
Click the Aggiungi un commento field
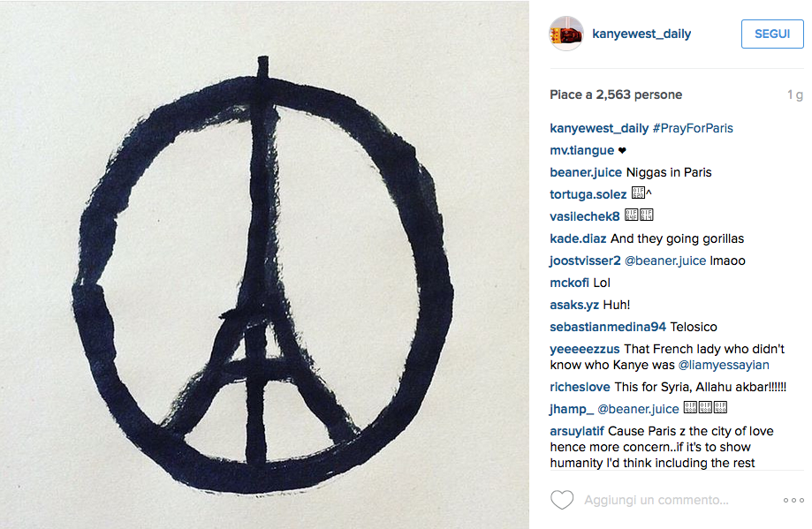656,500
